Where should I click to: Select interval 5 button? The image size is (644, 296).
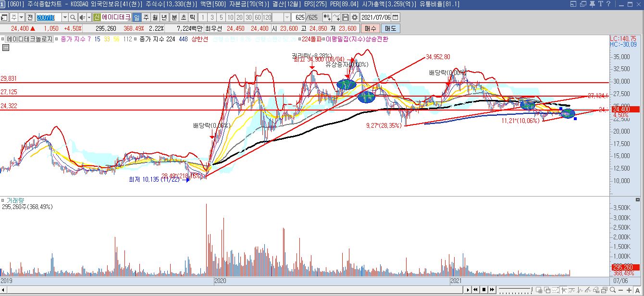[x=221, y=17]
